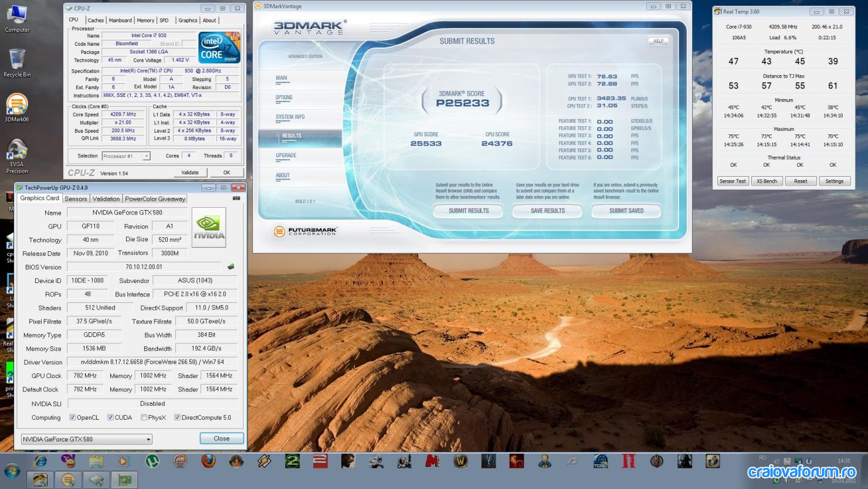868x489 pixels.
Task: Click the Driver Version field in GPU-Z
Action: coord(152,362)
